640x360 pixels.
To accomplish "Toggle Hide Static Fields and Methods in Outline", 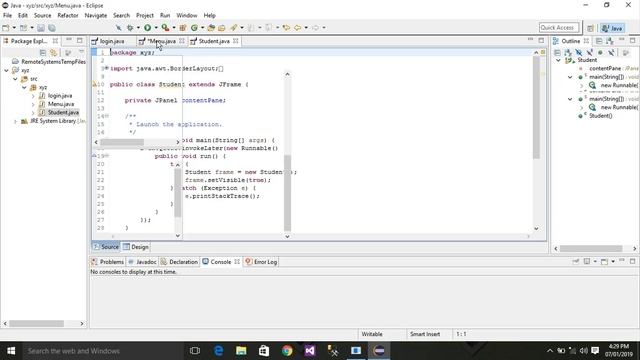I will pos(590,53).
